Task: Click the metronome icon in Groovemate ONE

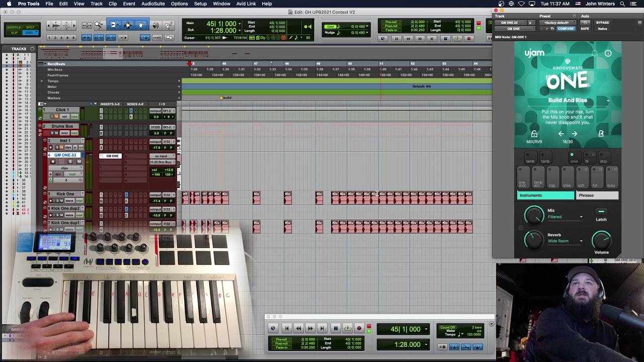Action: 601,134
